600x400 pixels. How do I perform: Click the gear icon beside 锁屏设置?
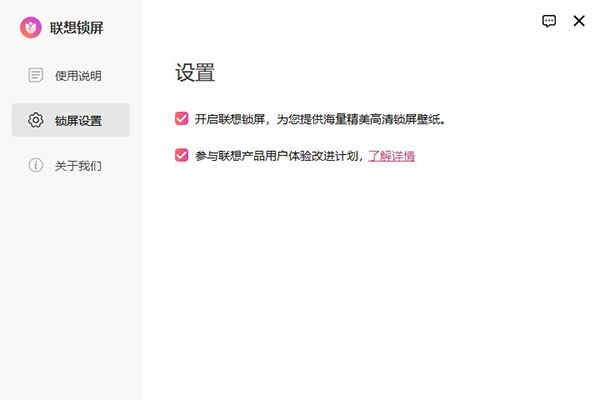pyautogui.click(x=36, y=120)
